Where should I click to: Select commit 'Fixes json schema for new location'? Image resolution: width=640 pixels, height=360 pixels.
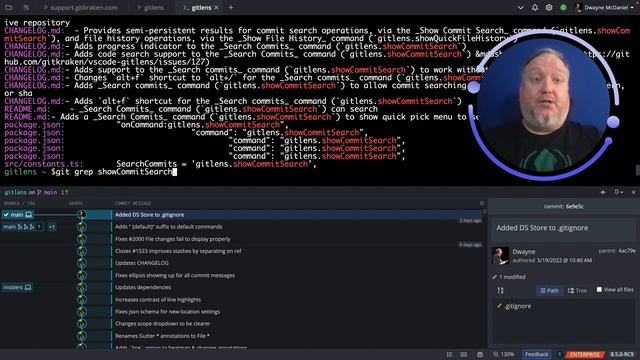297,312
